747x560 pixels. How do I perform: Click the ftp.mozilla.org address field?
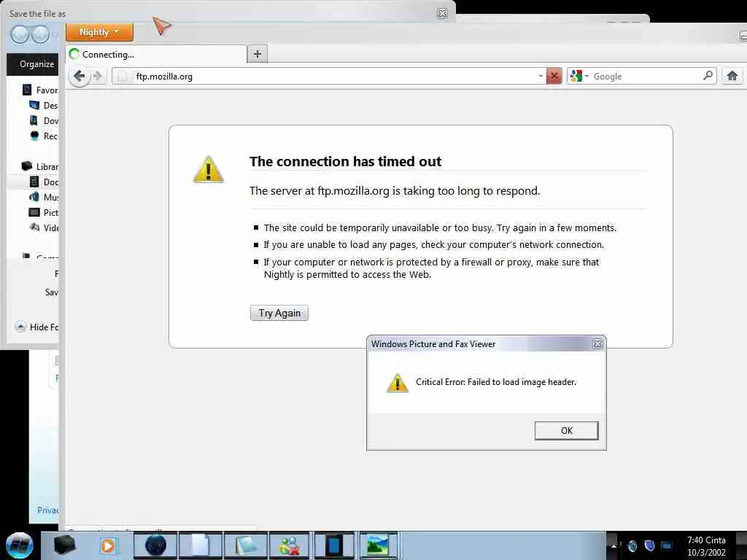[329, 76]
